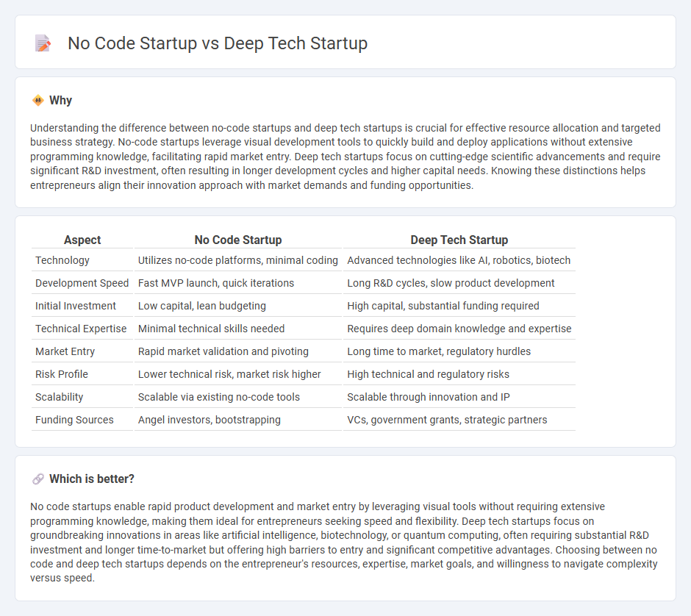Click the Why section heading
The height and width of the screenshot is (616, 691).
coord(61,101)
